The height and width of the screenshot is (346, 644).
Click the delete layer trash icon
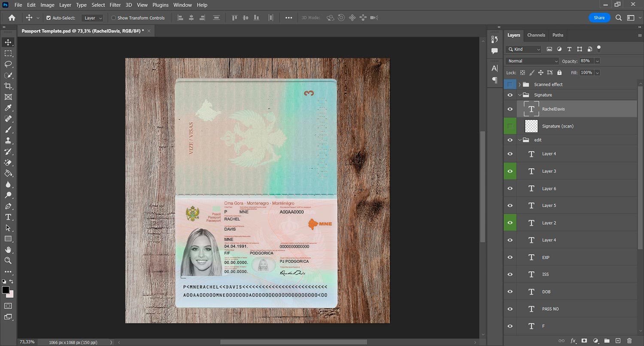pyautogui.click(x=629, y=341)
